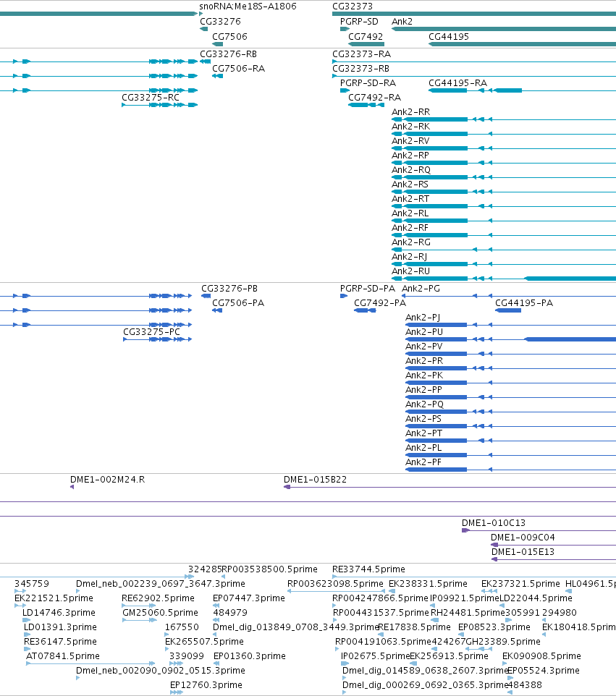Click the CG33276 gene label

click(220, 21)
